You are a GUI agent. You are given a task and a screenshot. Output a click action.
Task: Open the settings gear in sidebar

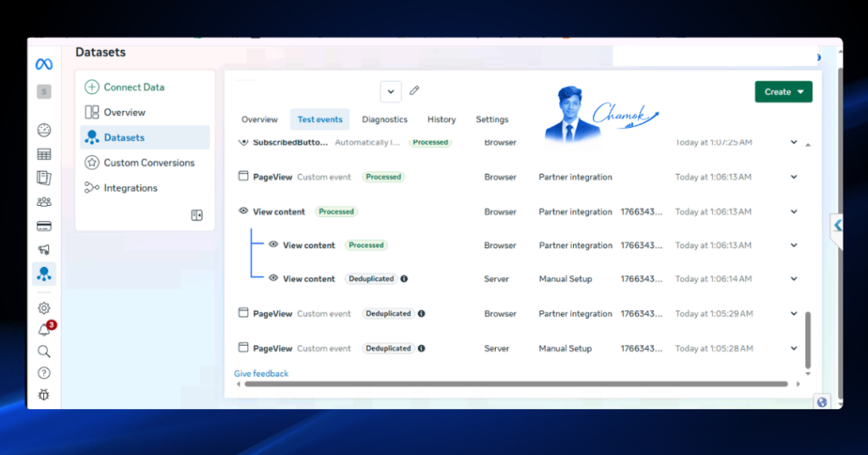click(x=44, y=308)
